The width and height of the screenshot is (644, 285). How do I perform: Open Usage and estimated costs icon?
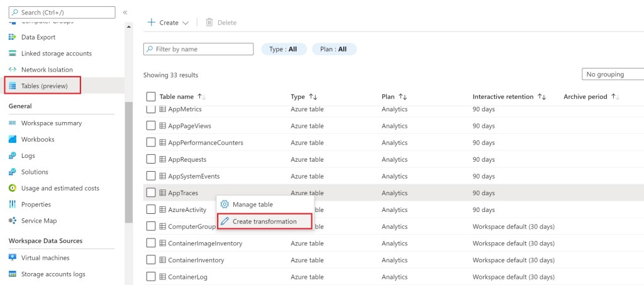[13, 188]
